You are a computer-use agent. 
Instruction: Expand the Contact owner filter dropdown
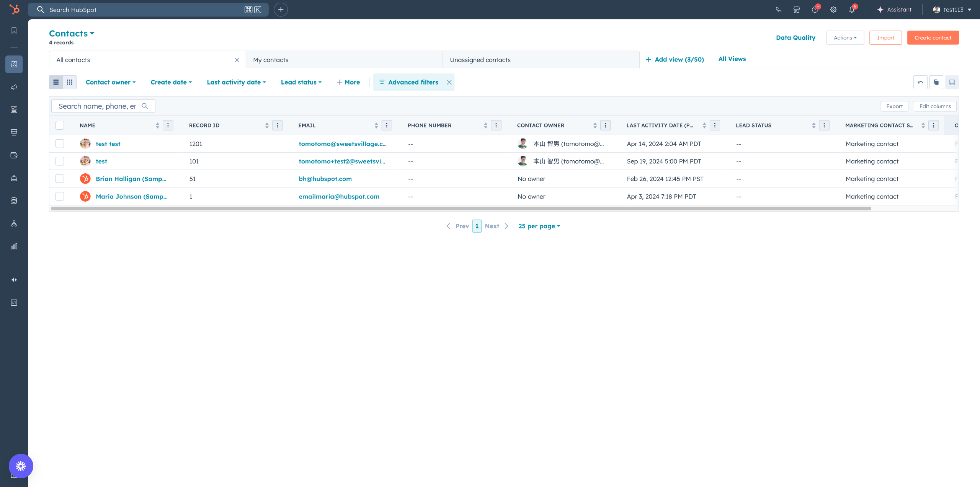pyautogui.click(x=111, y=82)
